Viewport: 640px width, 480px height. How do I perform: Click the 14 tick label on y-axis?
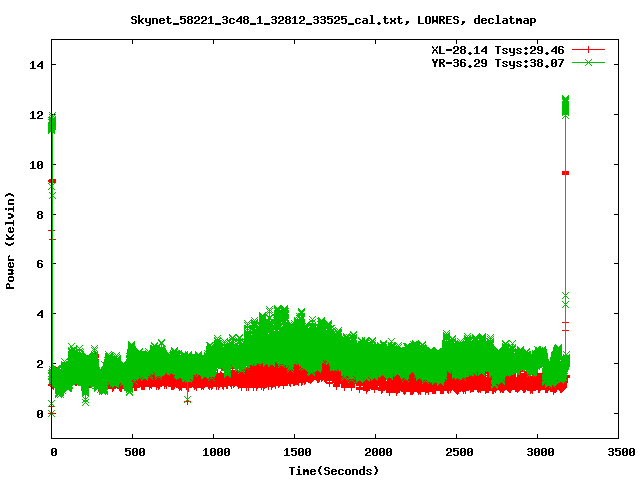pos(35,65)
